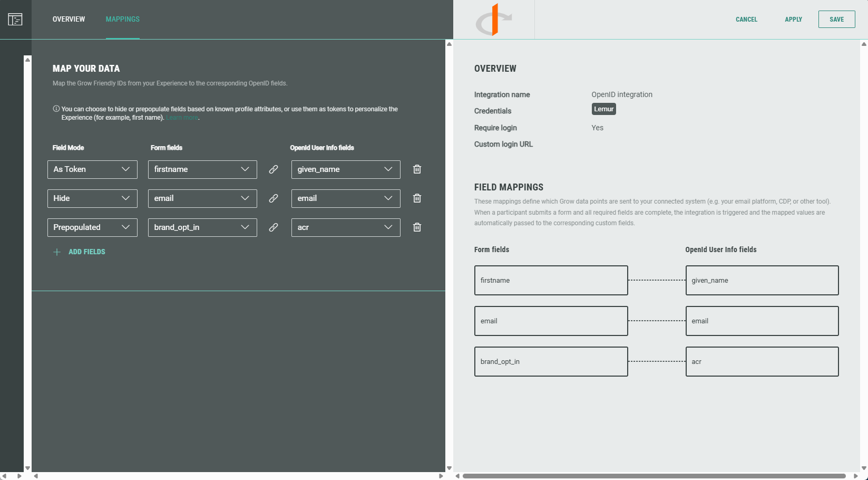Expand the Hide field mode dropdown
The width and height of the screenshot is (868, 480).
(x=92, y=198)
